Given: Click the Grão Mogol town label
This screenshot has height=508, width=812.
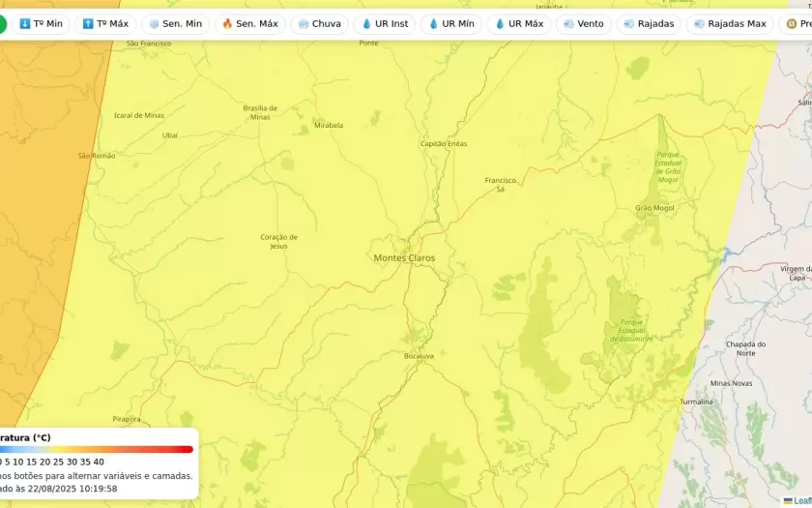Looking at the screenshot, I should [x=654, y=208].
